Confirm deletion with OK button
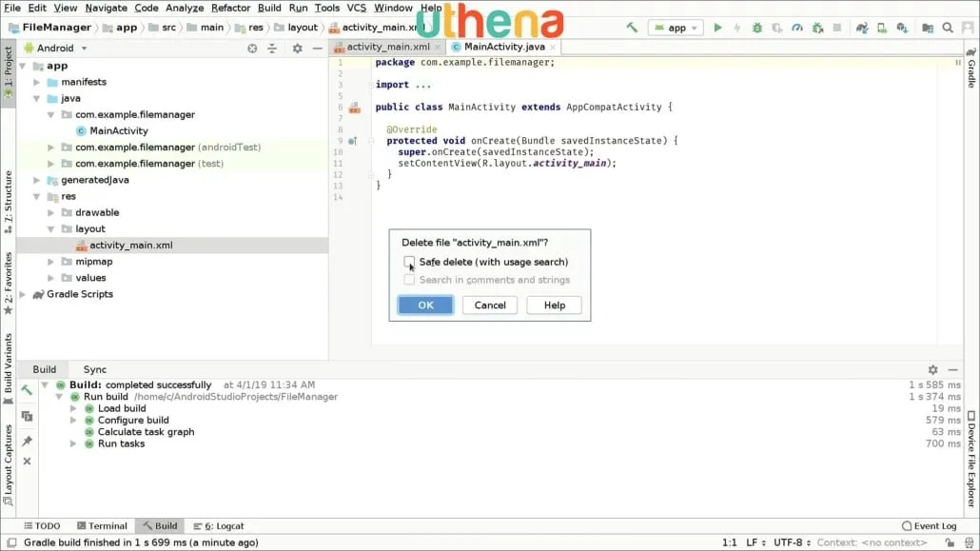The height and width of the screenshot is (551, 980). tap(425, 305)
